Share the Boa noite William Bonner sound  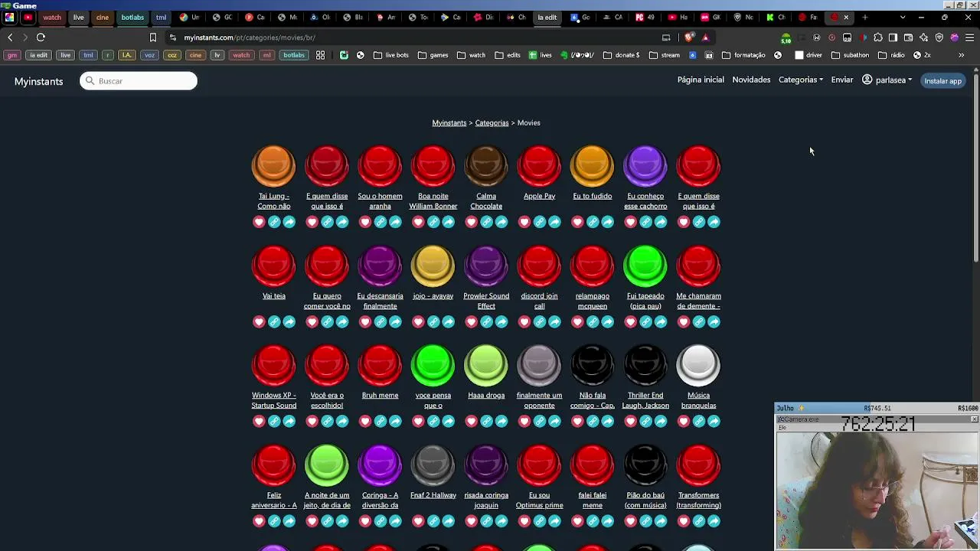point(448,222)
